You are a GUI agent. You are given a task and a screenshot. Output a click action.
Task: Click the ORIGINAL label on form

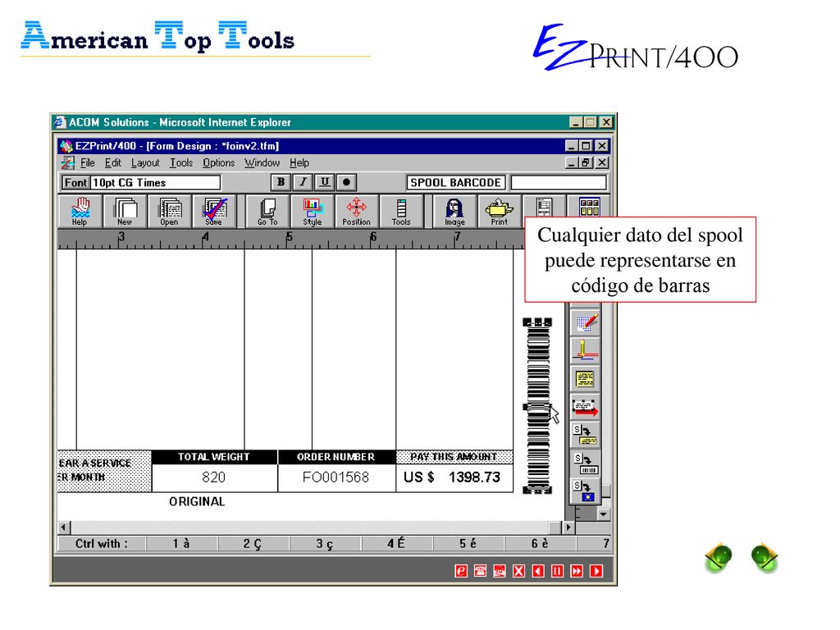[x=197, y=502]
